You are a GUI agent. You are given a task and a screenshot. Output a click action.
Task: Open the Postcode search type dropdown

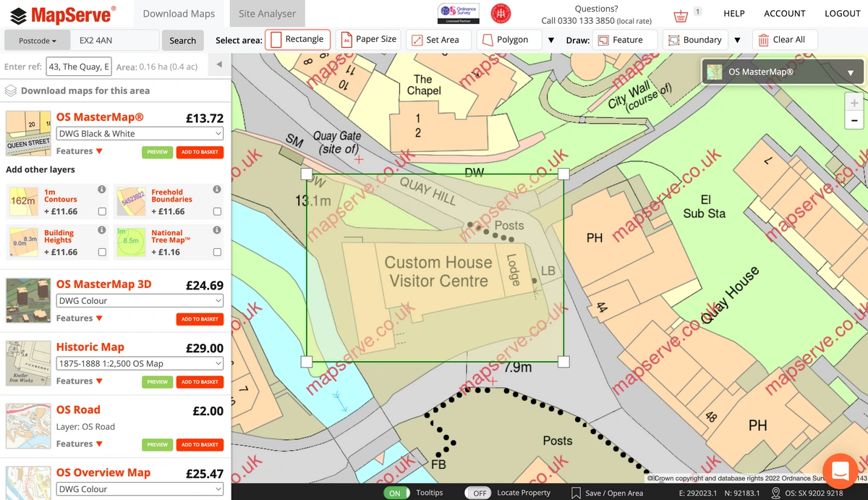coord(38,41)
